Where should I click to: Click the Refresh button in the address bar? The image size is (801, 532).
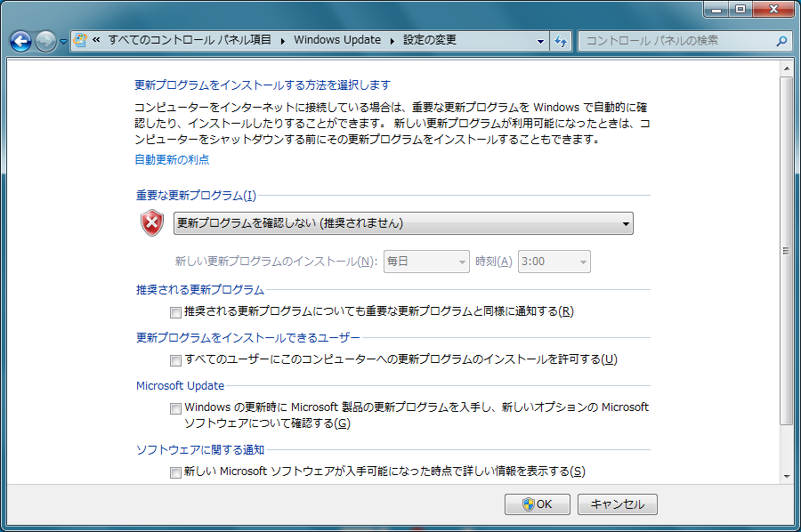[561, 41]
